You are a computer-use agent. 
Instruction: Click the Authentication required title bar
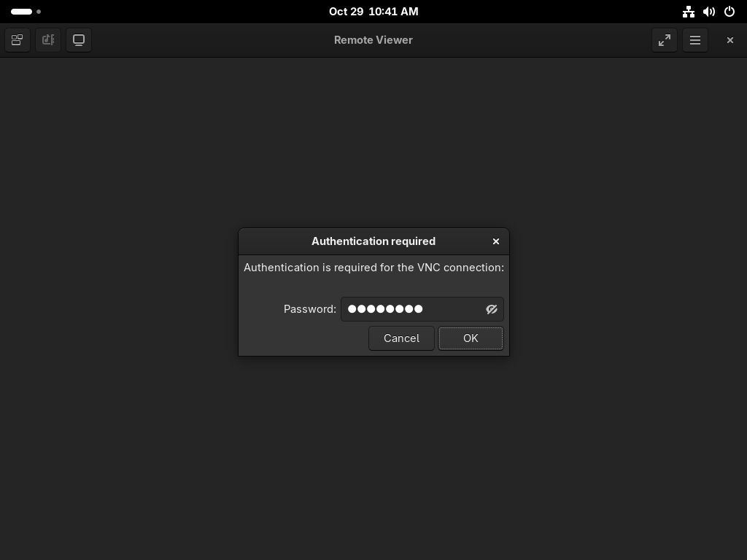pyautogui.click(x=373, y=241)
